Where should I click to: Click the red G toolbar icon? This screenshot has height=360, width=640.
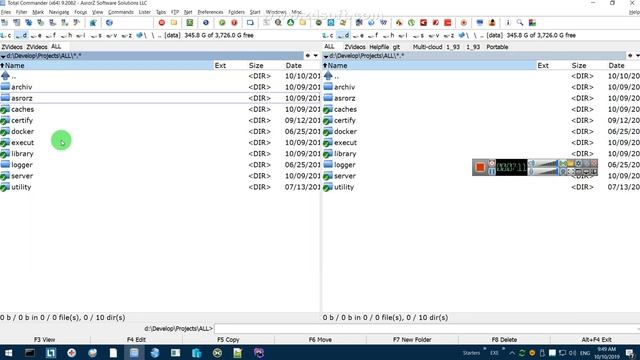(x=423, y=23)
